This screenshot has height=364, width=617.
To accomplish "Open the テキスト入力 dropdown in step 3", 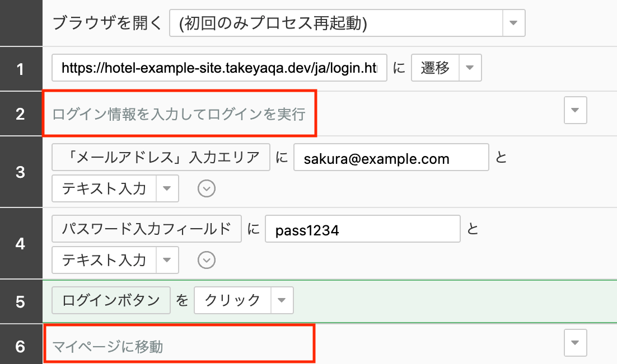I will [167, 189].
